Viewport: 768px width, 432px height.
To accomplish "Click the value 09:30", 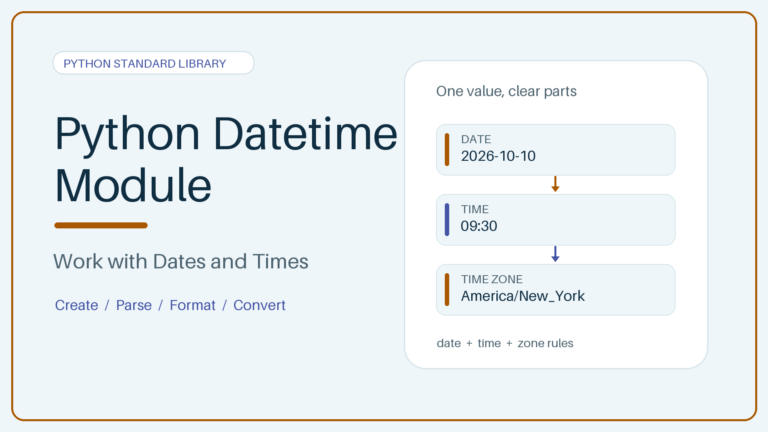I will (479, 226).
